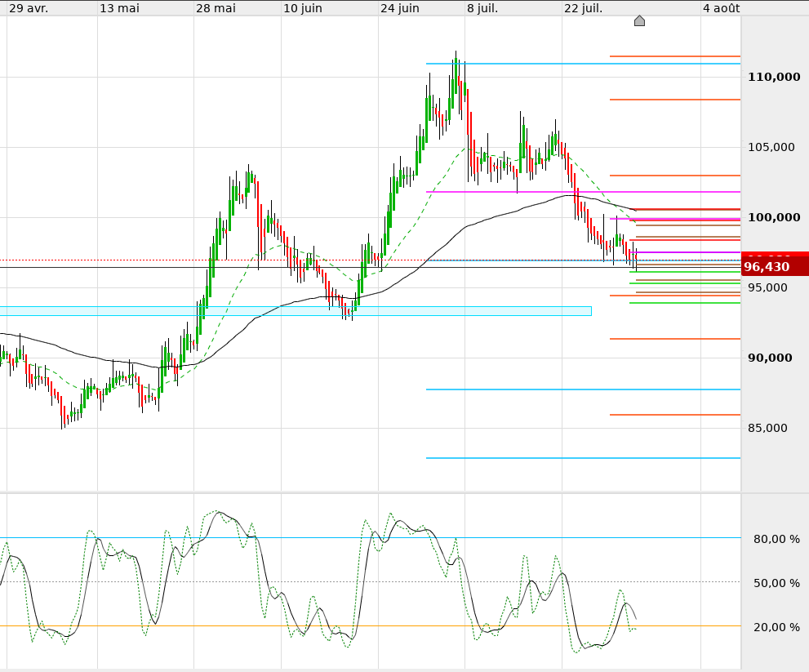The height and width of the screenshot is (672, 809).
Task: Click the cyan horizontal line above 110,000
Action: (x=583, y=64)
